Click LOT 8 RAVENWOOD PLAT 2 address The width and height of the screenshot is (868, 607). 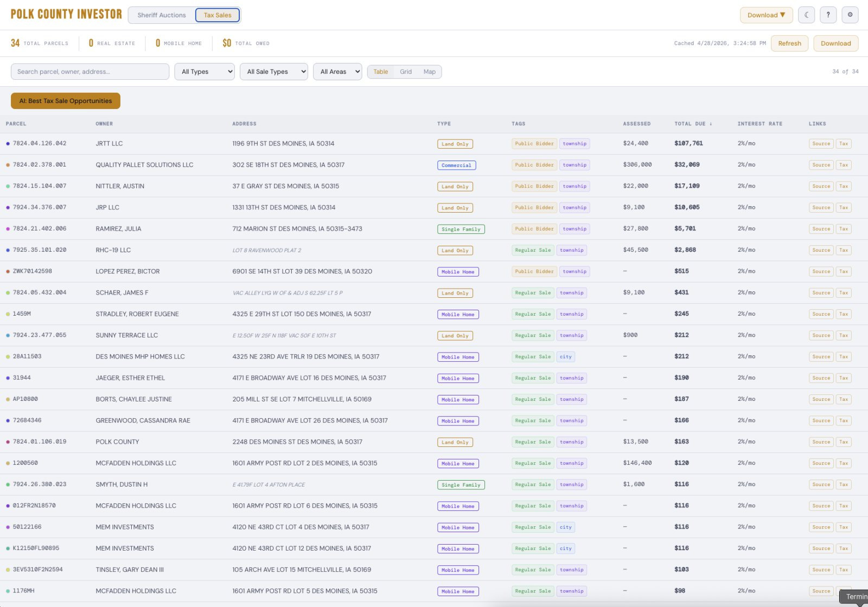coord(266,251)
